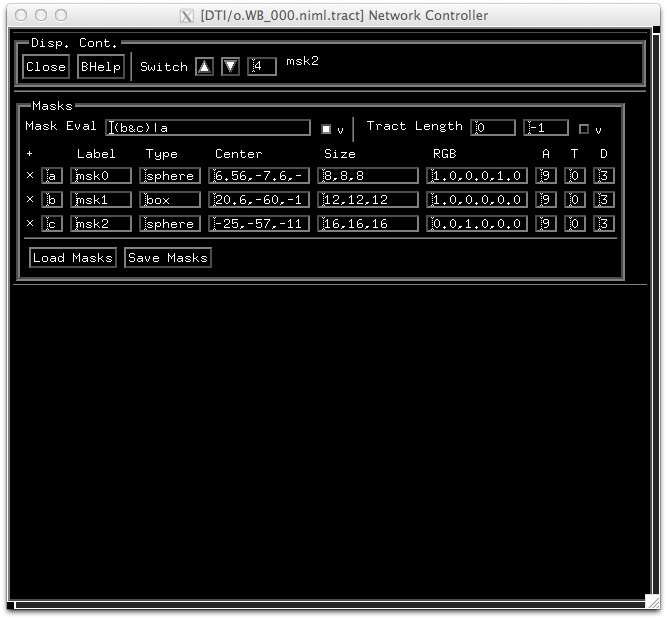
Task: Remove msk2 row using its x icon
Action: coord(29,223)
